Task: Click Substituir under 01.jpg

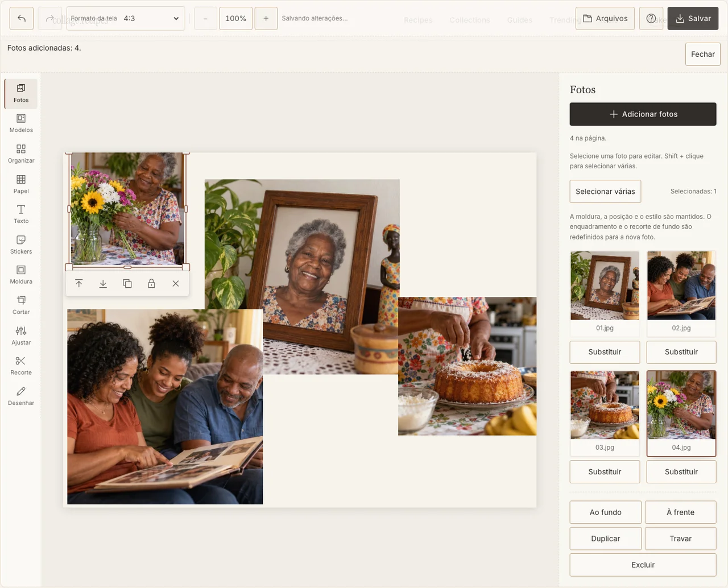Action: [605, 352]
